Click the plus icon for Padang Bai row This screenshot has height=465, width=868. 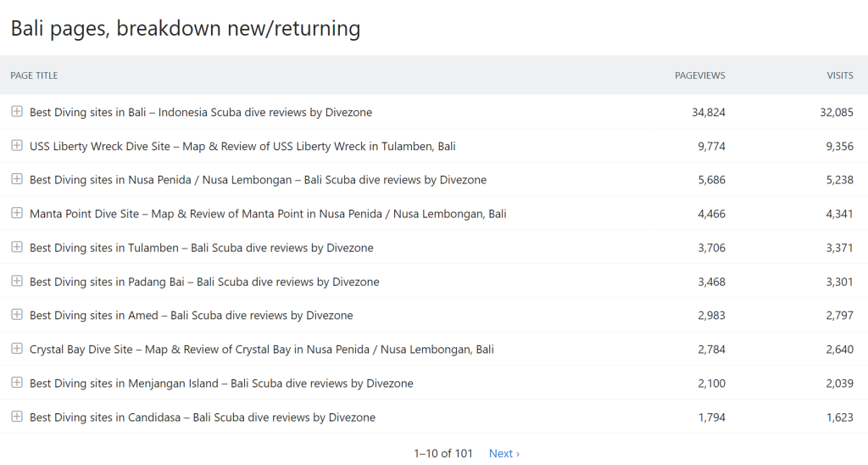(x=16, y=281)
